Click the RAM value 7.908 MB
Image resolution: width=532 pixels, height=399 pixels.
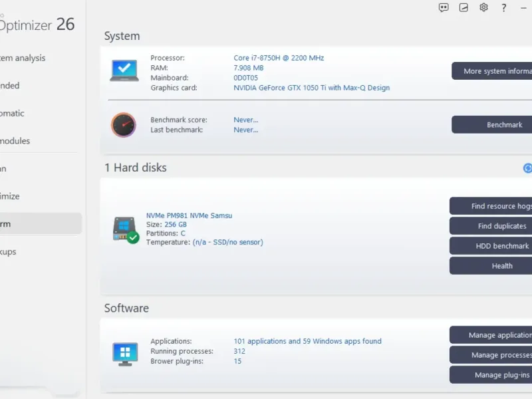(x=248, y=68)
